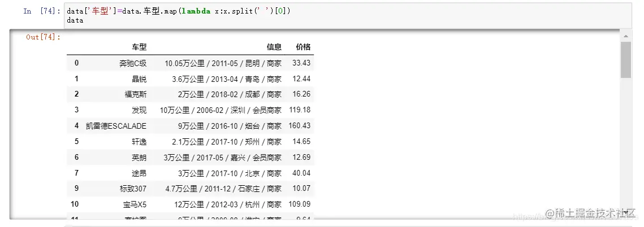Click price value 119.18
The image size is (644, 227).
[300, 110]
